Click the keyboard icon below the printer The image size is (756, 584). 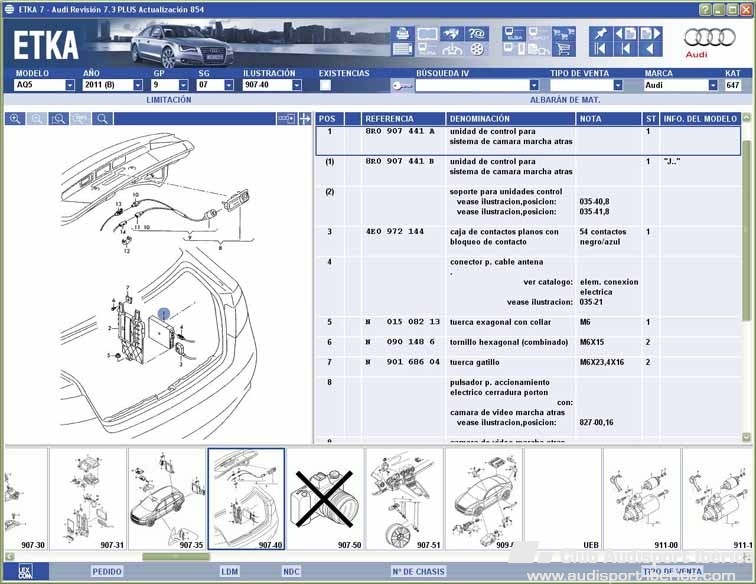[x=402, y=49]
